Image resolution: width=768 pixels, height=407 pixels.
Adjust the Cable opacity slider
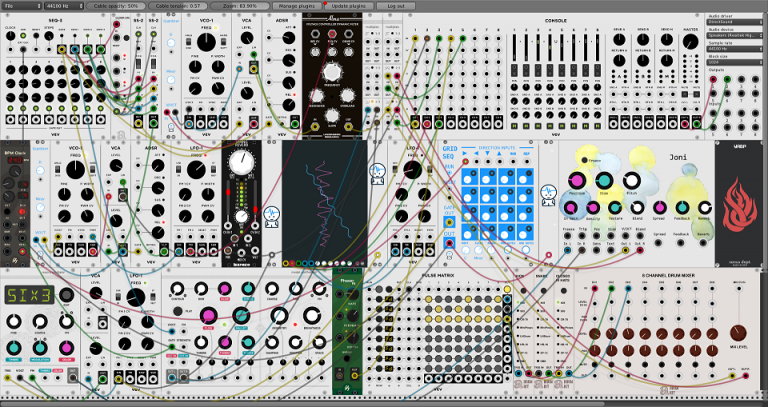[x=116, y=6]
